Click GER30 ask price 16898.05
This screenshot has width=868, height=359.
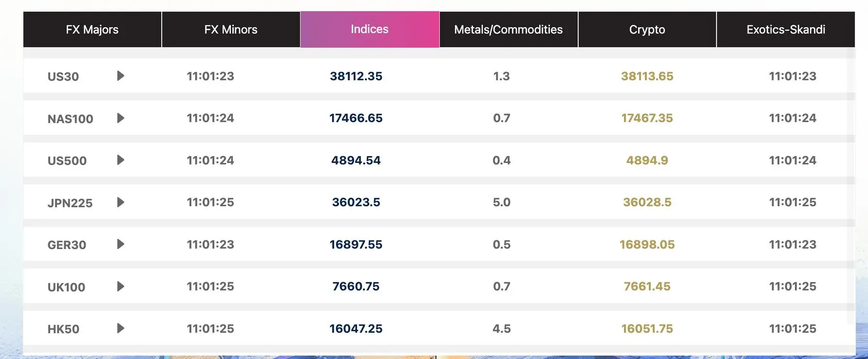(x=647, y=245)
